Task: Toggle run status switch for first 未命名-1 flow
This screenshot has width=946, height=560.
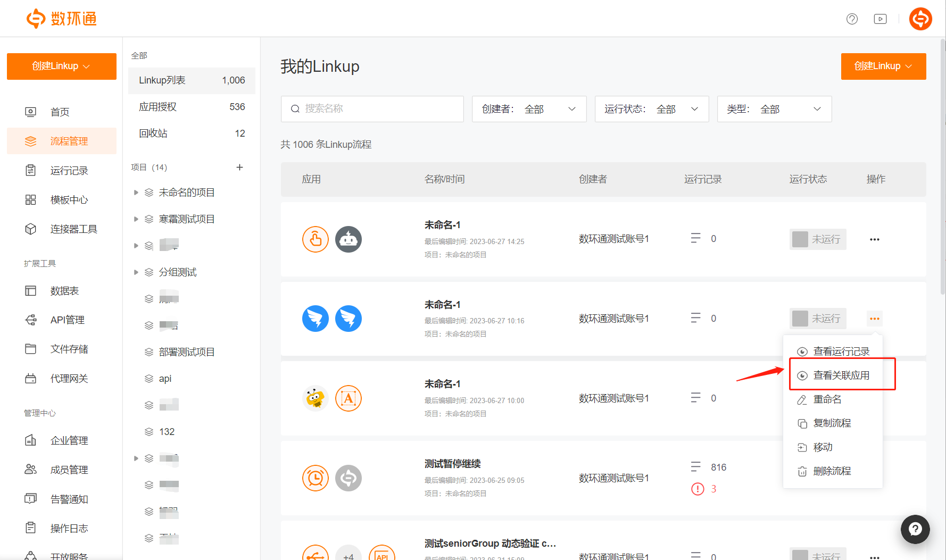Action: [x=817, y=239]
